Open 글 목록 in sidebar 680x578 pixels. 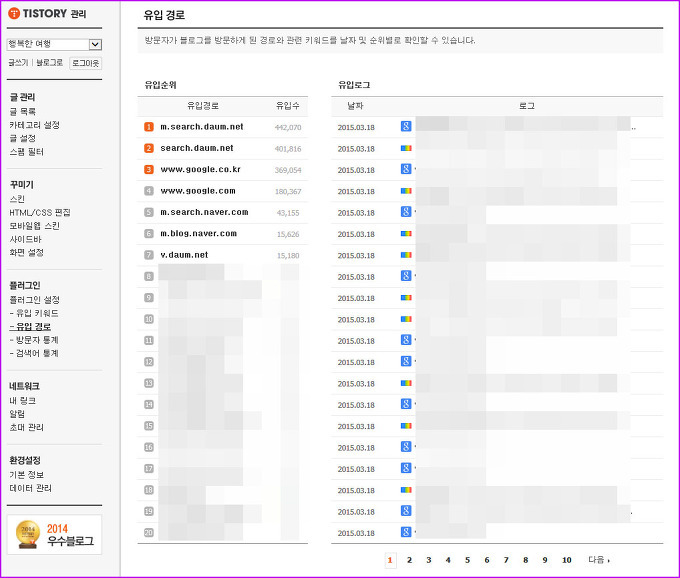23,112
